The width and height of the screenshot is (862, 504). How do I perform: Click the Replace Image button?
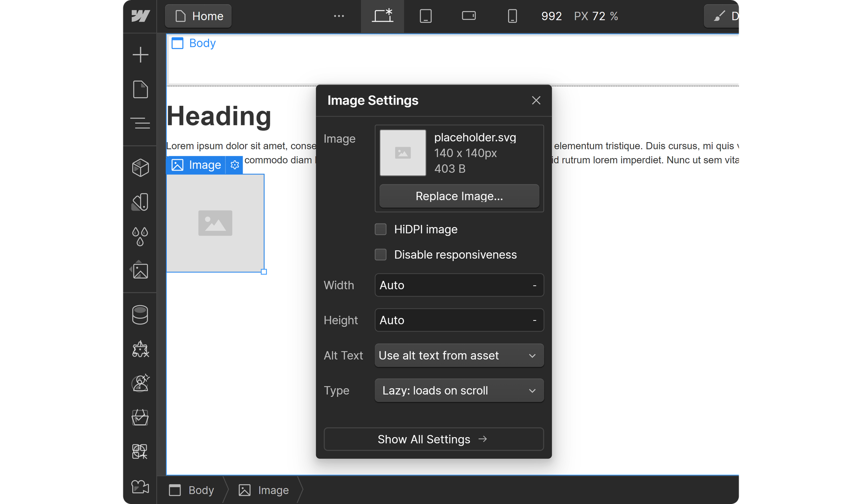point(459,196)
